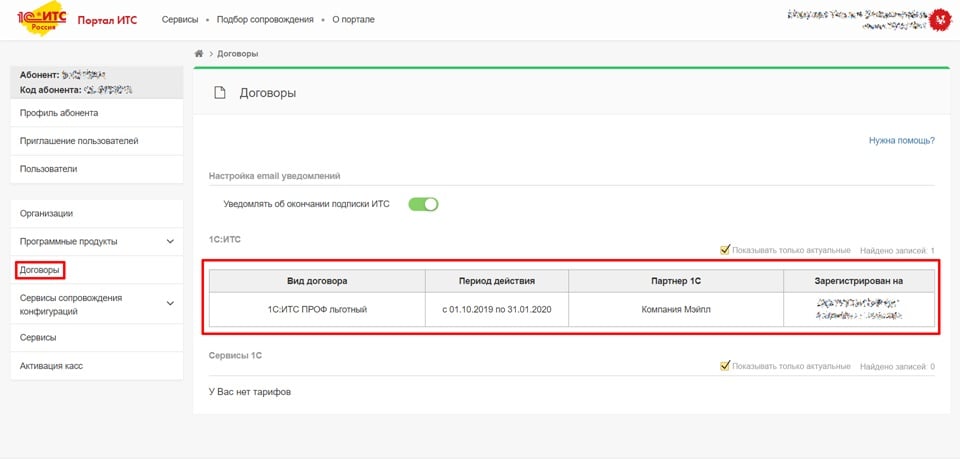The height and width of the screenshot is (460, 960).
Task: Toggle ITS subscription expiry notification switch
Action: (x=423, y=204)
